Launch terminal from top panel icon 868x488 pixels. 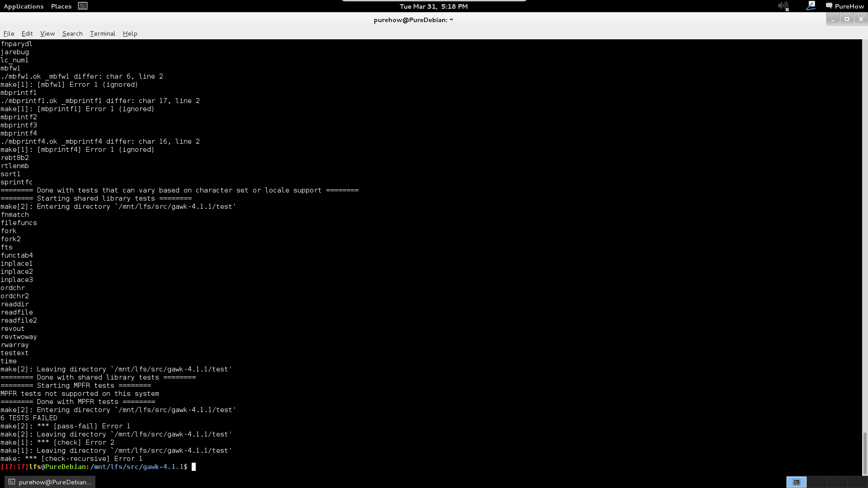tap(83, 6)
